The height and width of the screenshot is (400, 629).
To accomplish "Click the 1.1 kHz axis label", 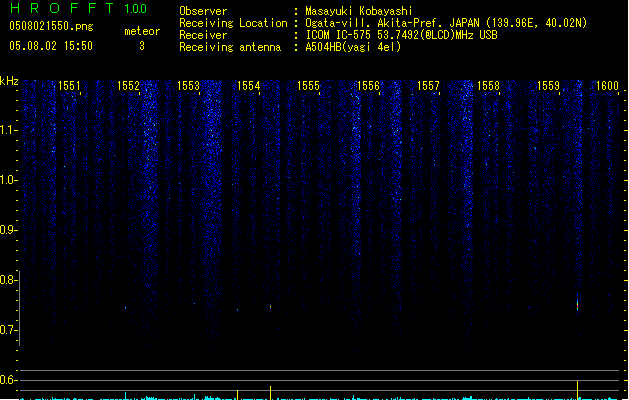I will click(9, 130).
